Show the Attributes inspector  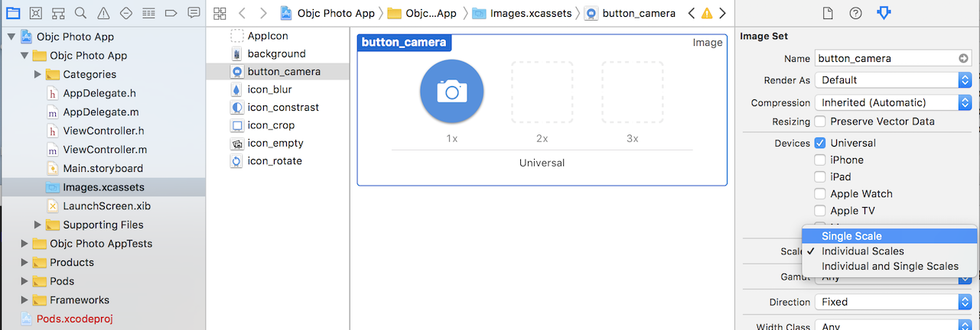pos(884,13)
